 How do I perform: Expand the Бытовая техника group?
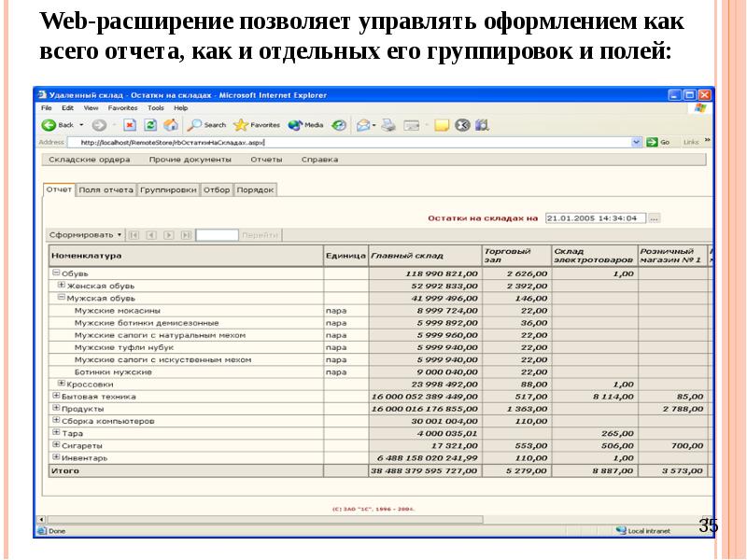pos(55,396)
